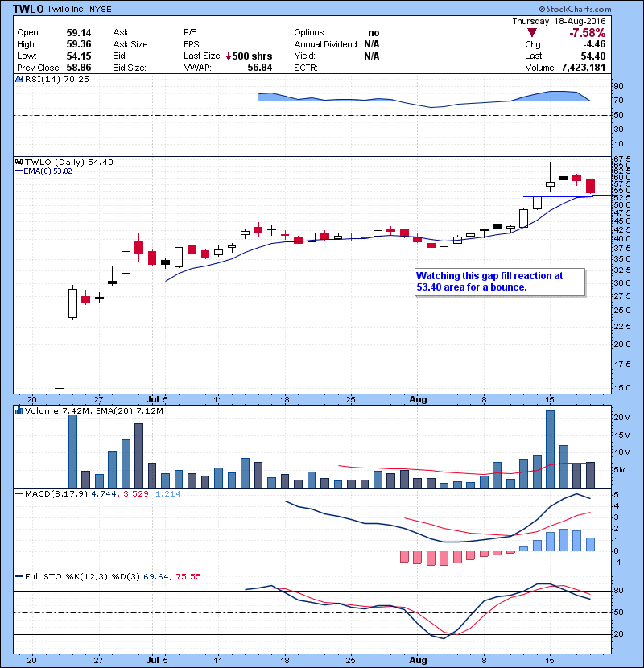Click the '15' date label under the price chart
Viewport: 644px width, 668px height.
click(550, 400)
